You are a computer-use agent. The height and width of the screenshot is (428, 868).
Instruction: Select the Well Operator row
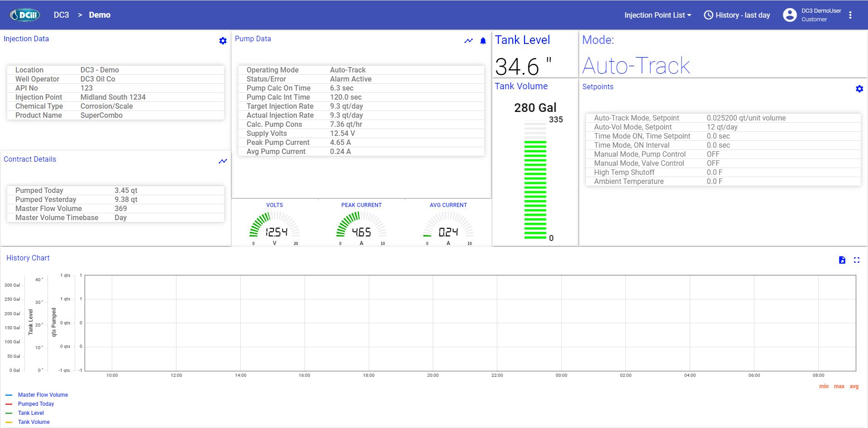pyautogui.click(x=115, y=79)
